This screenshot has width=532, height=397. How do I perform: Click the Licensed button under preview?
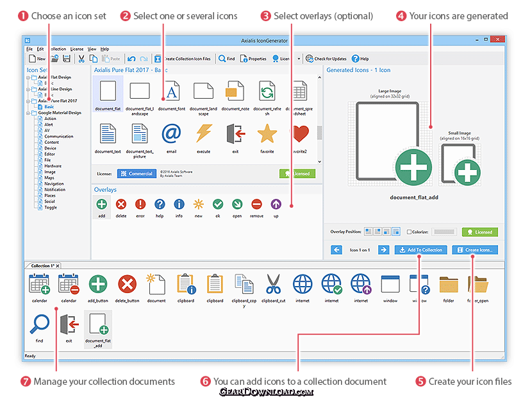pos(480,232)
